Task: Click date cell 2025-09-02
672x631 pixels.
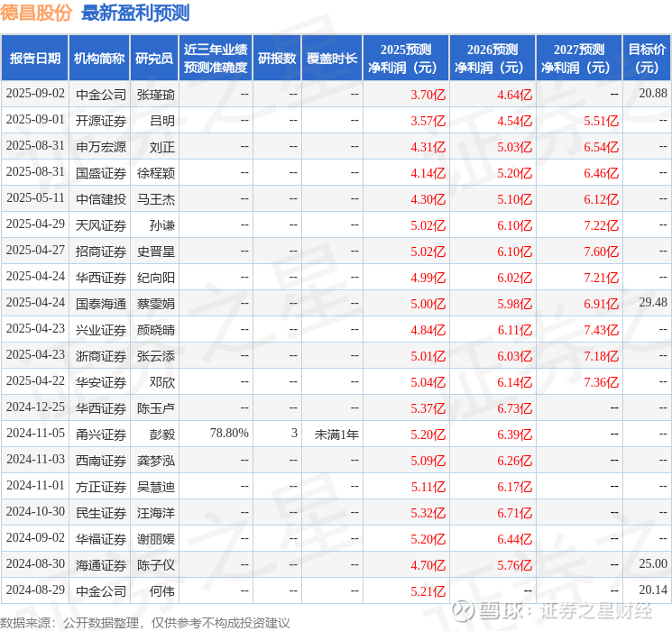Action: tap(35, 94)
